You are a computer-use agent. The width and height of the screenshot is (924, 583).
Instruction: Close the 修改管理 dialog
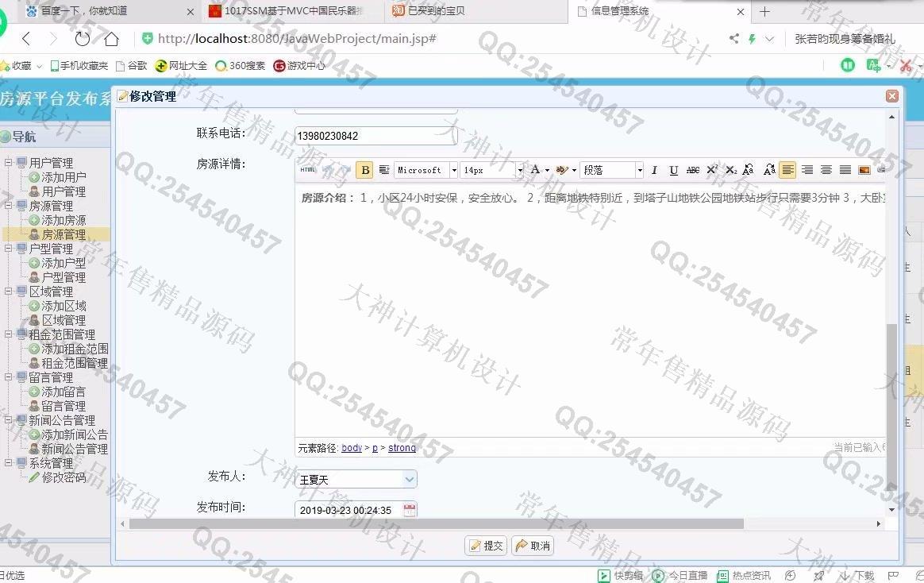[892, 96]
